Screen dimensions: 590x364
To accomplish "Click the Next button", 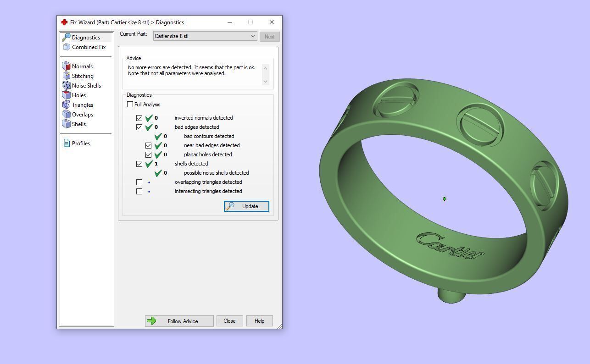I will (x=269, y=37).
